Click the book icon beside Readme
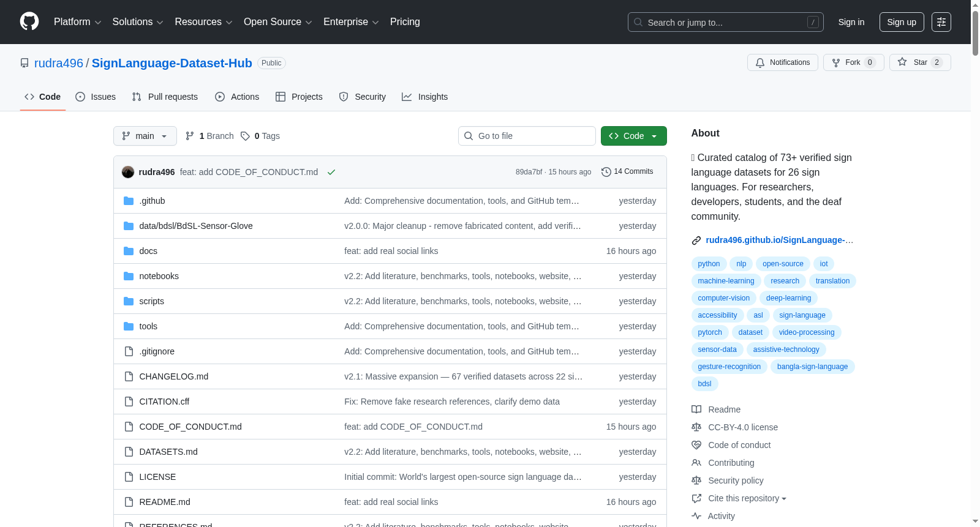Screen dimensions: 980x527 696,409
